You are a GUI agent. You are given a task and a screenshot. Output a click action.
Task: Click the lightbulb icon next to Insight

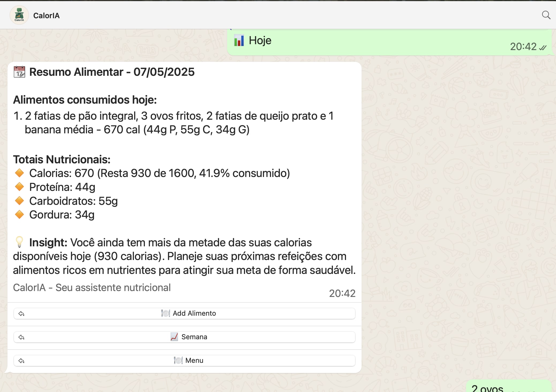tap(19, 242)
